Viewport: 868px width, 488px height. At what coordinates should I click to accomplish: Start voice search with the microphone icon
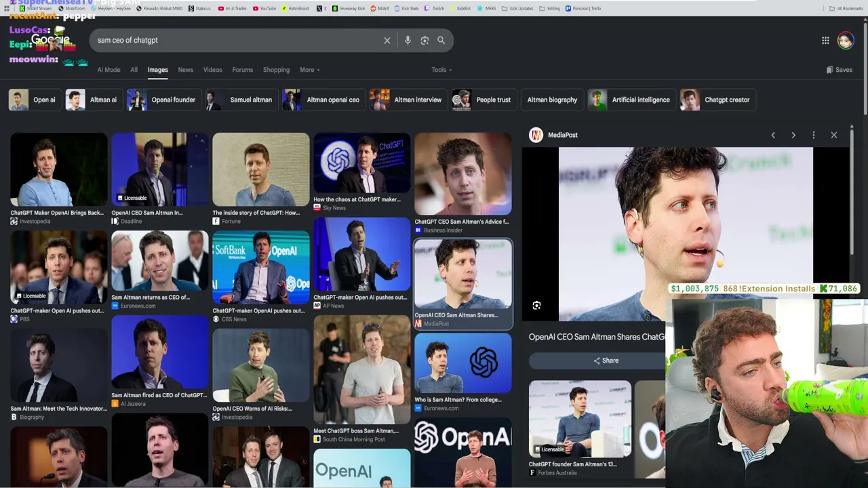[x=408, y=41]
